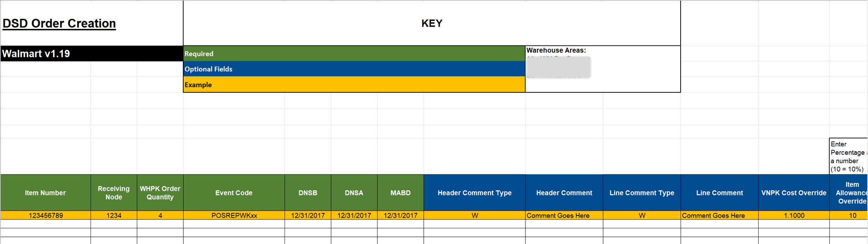Select the example item number 123456789
868x244 pixels.
[45, 215]
